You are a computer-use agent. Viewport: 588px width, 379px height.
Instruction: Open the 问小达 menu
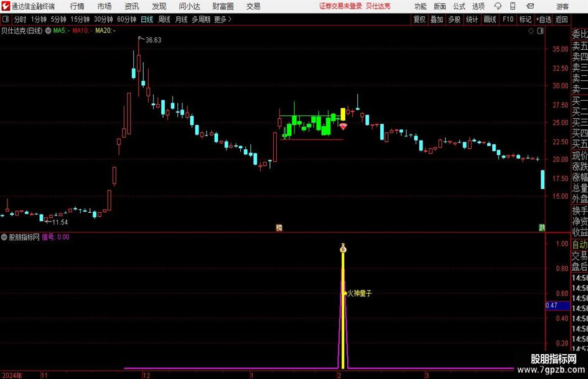point(189,6)
